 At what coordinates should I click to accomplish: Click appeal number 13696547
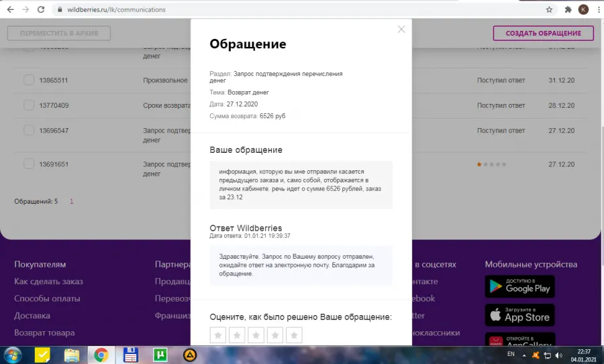54,131
